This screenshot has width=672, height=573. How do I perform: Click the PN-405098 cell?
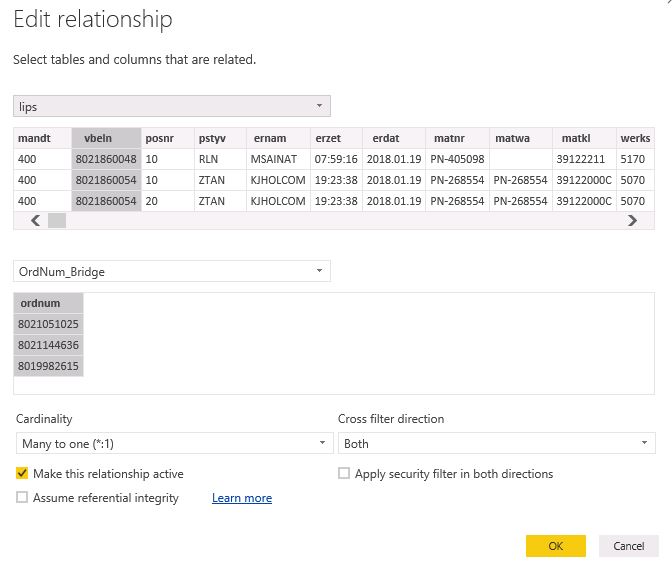pos(457,159)
